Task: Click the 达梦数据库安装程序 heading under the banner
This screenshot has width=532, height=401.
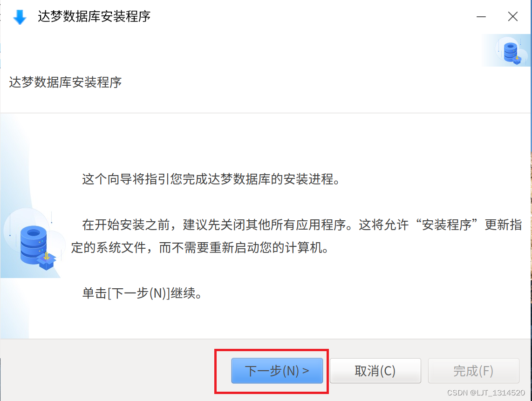Action: [x=65, y=82]
